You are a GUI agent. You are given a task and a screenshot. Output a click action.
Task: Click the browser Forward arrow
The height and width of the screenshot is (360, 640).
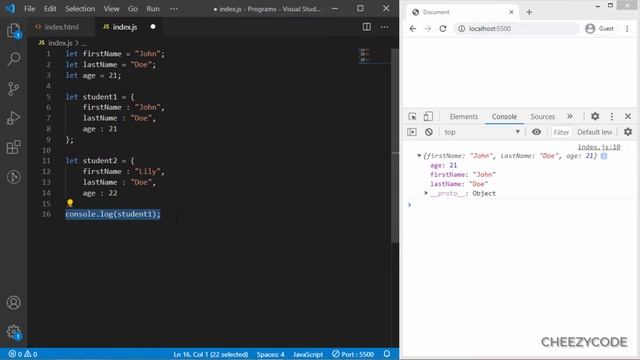[427, 29]
